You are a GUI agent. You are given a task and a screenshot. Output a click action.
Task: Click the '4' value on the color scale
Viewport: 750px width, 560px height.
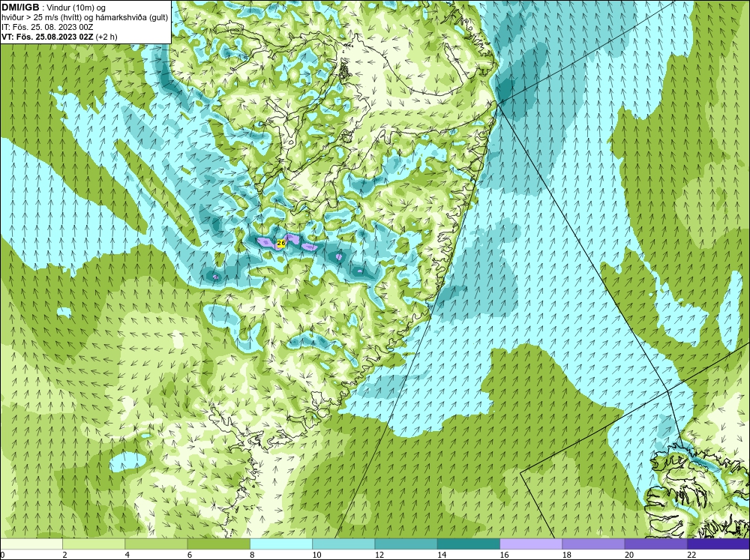click(127, 556)
